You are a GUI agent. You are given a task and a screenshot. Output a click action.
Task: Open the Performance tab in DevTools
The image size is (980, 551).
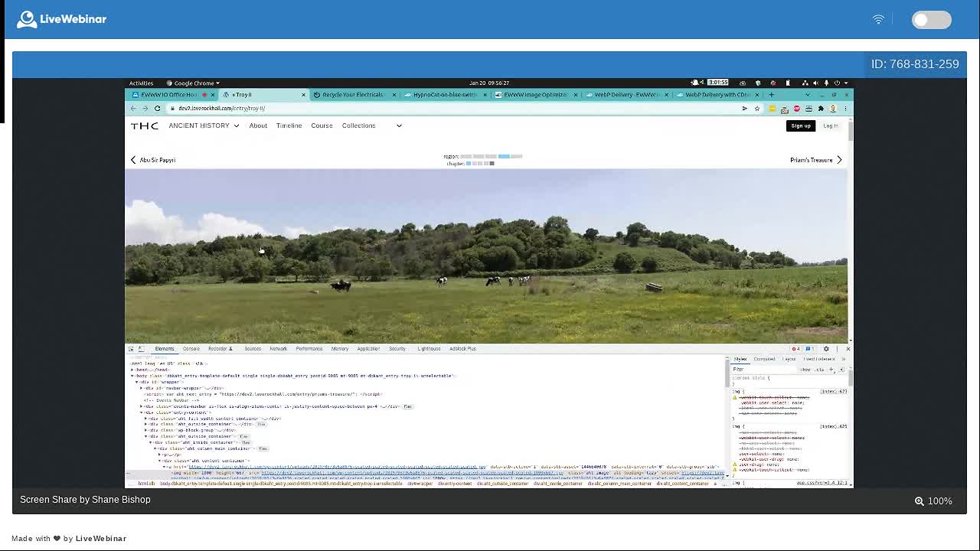(309, 349)
